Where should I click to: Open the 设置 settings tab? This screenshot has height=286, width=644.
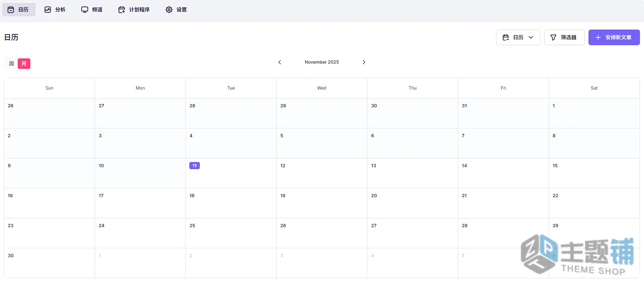pos(176,10)
